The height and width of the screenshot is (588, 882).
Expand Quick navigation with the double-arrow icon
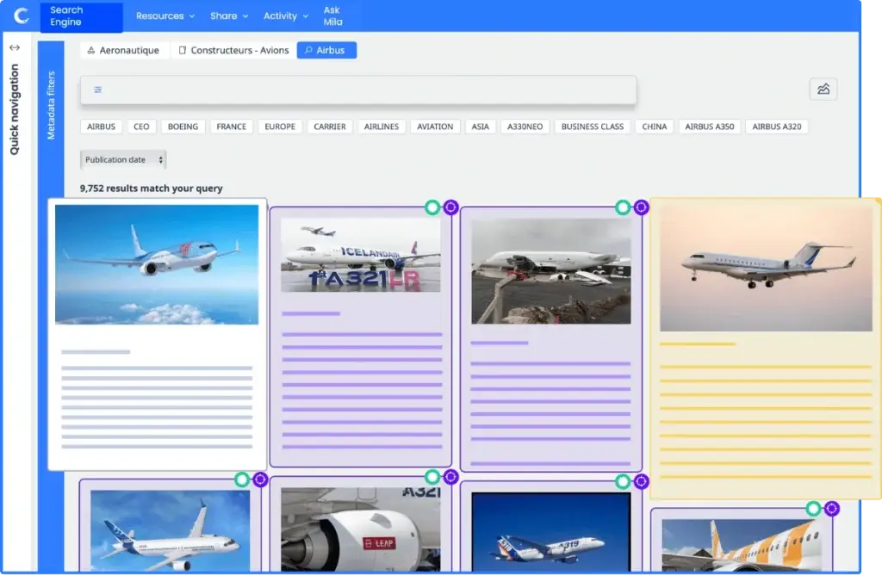[14, 47]
